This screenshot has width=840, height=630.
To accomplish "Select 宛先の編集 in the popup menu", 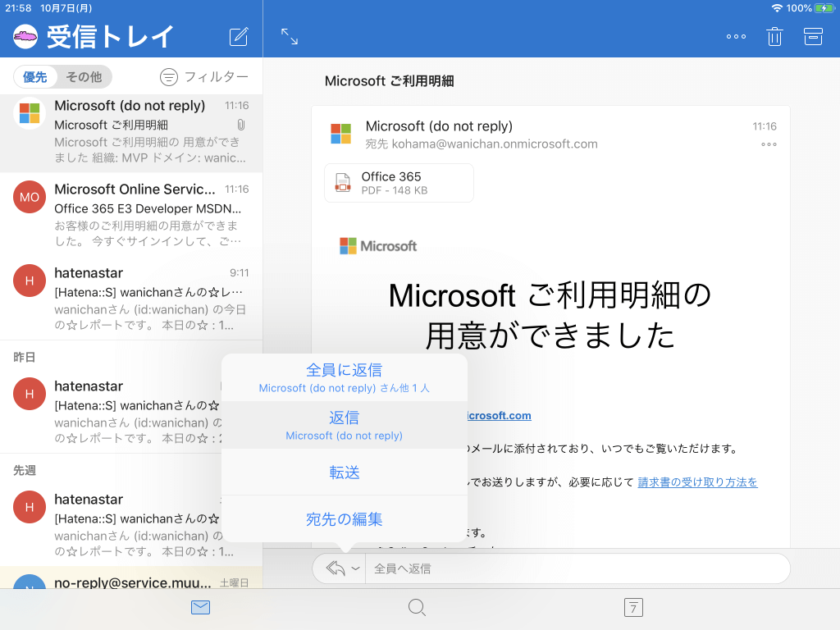I will pos(345,519).
